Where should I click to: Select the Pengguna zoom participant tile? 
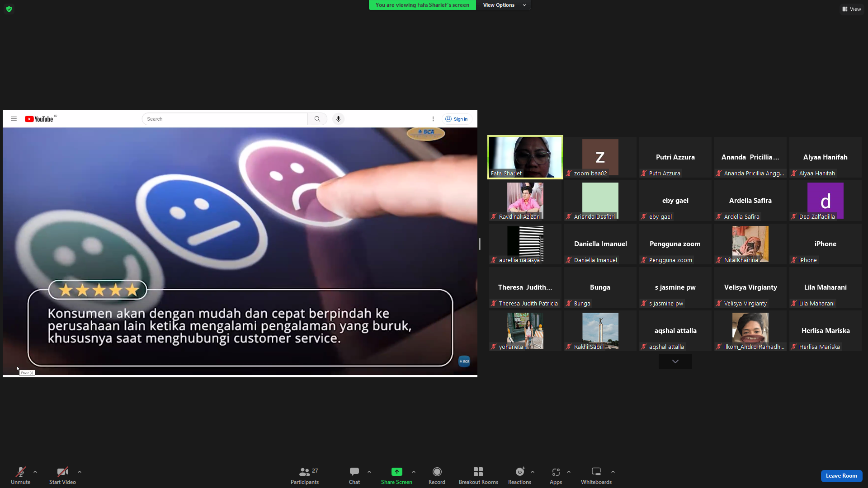pyautogui.click(x=675, y=244)
